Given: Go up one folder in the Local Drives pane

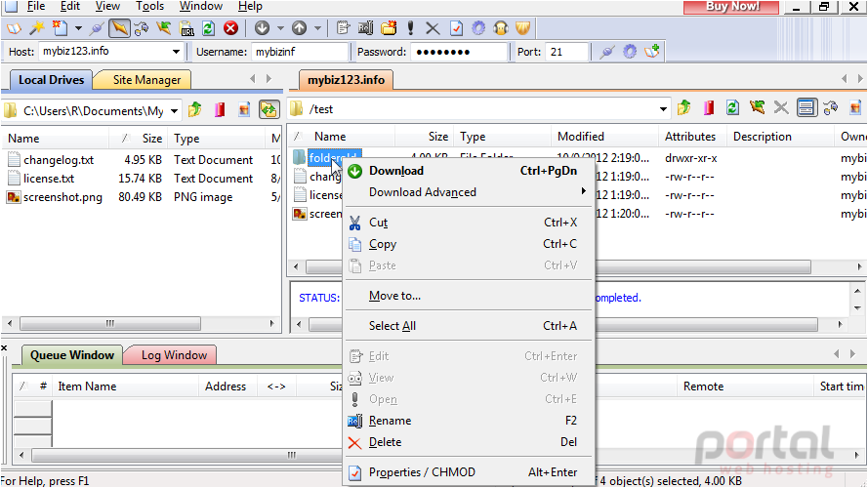Looking at the screenshot, I should [x=195, y=109].
